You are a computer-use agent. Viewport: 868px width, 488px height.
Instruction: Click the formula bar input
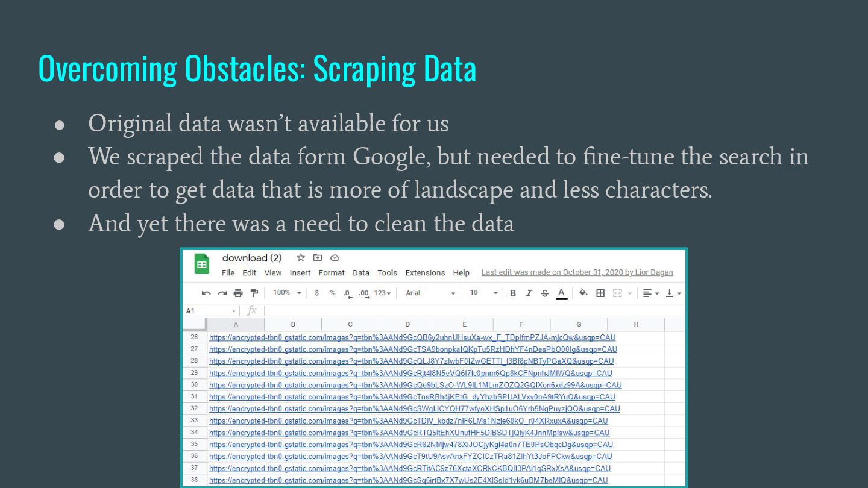click(x=473, y=311)
